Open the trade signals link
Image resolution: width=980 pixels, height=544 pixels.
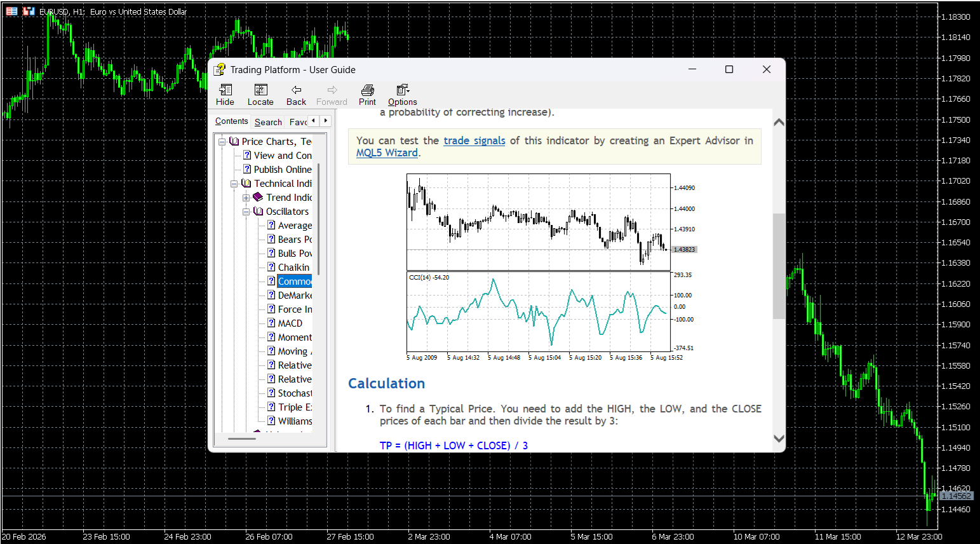pos(474,140)
